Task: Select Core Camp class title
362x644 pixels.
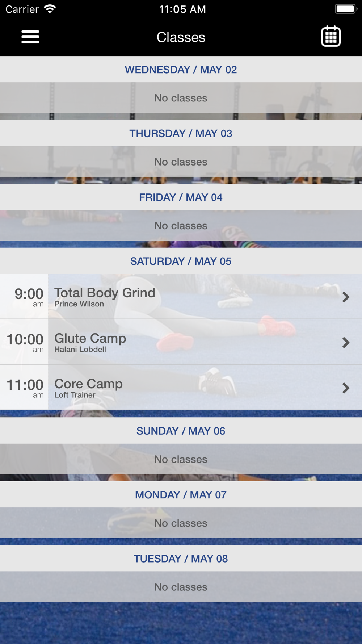Action: pos(88,384)
